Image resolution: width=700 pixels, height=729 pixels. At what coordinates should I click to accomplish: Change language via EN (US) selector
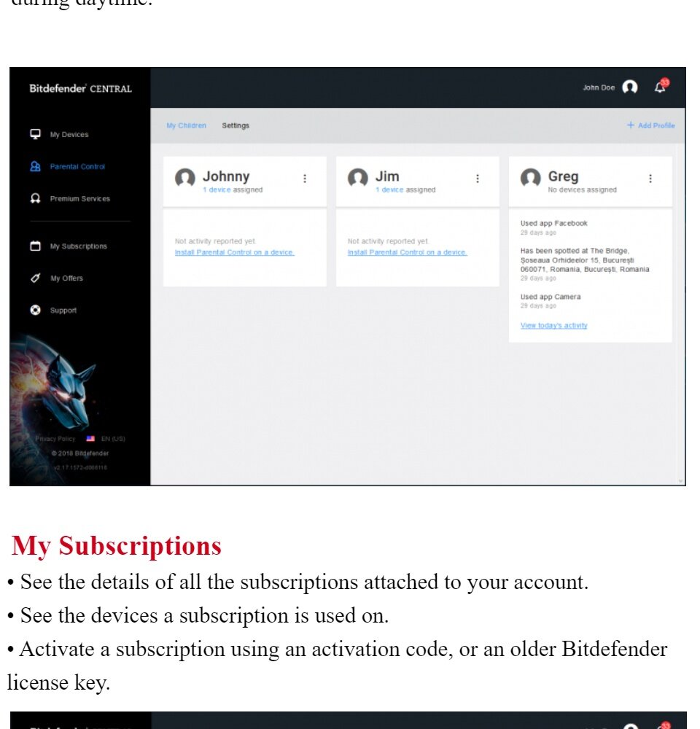pyautogui.click(x=113, y=438)
